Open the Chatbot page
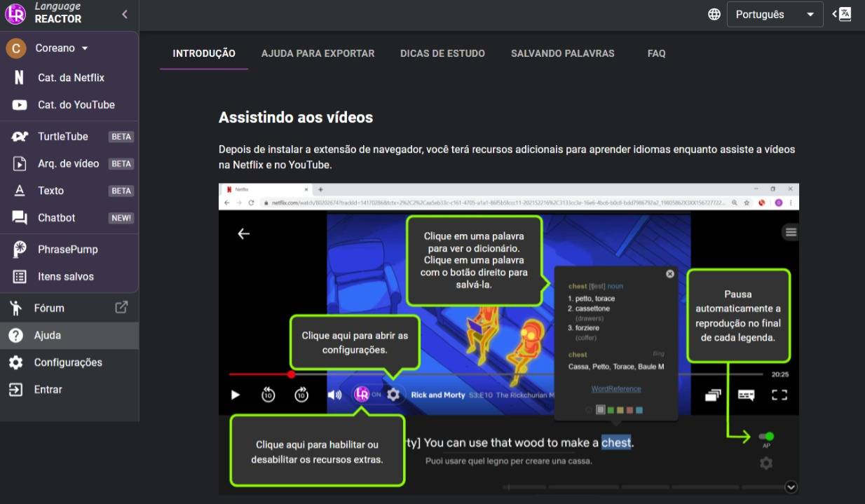Image resolution: width=865 pixels, height=504 pixels. (56, 218)
